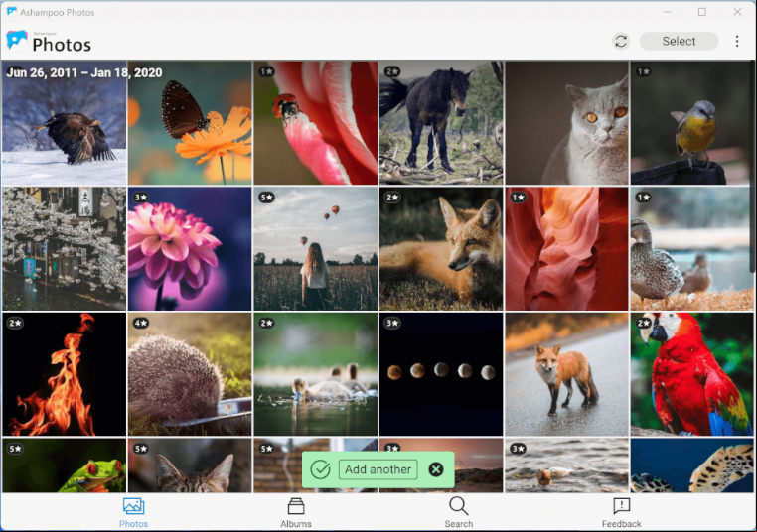Click the vertical scrollbar thumb
The image size is (757, 532).
tap(753, 167)
